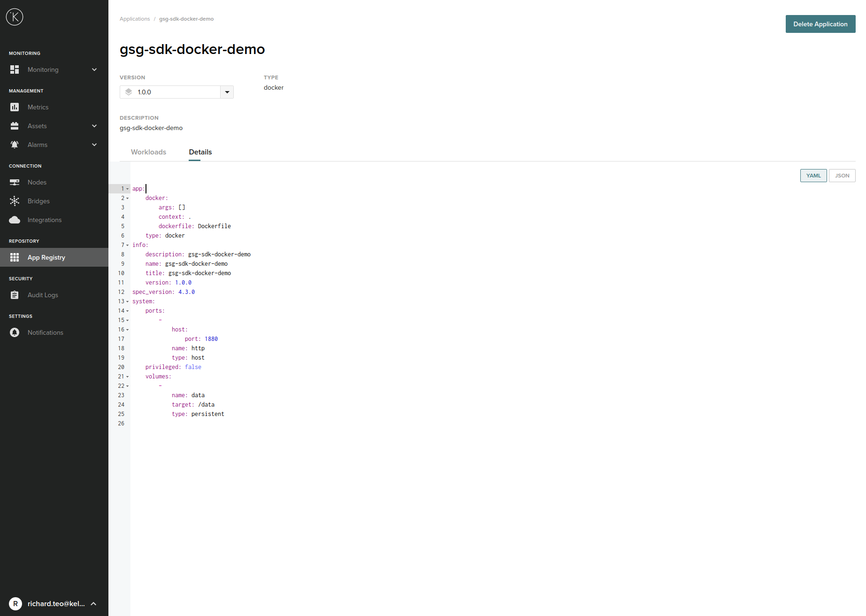This screenshot has width=866, height=616.
Task: Switch code view to JSON format
Action: (842, 176)
